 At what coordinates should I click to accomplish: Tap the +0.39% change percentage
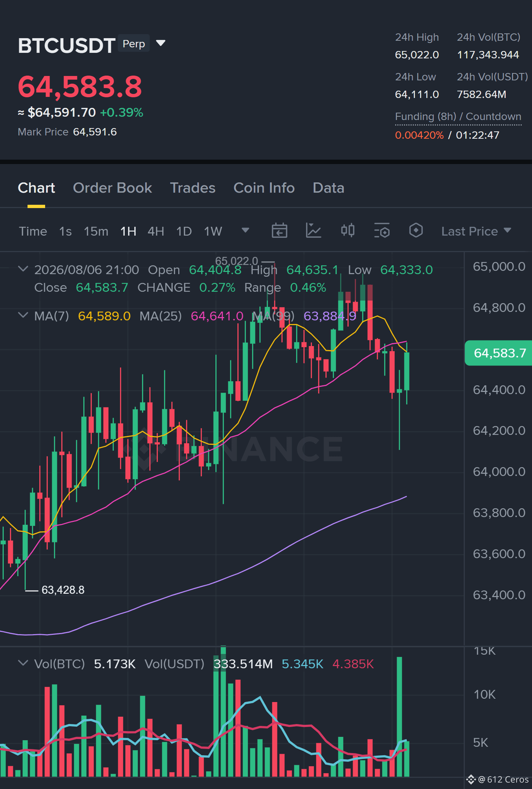(x=121, y=112)
